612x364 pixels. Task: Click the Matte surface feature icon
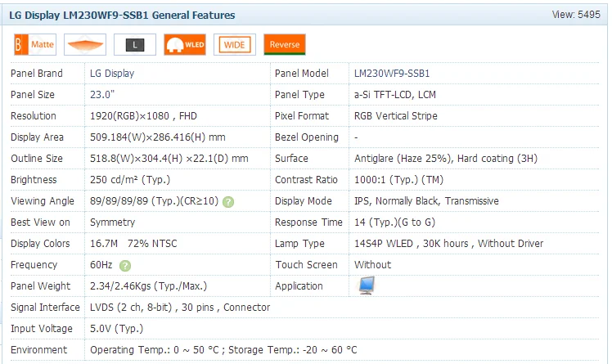pyautogui.click(x=35, y=44)
